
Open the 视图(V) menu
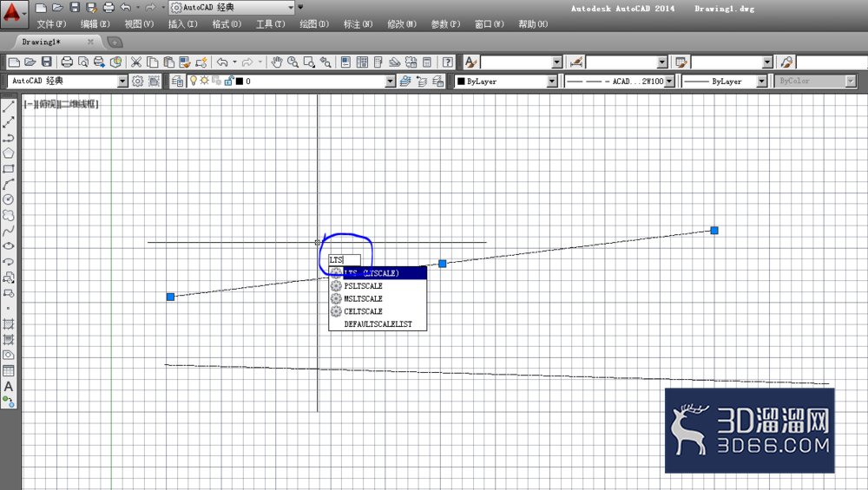[x=139, y=24]
